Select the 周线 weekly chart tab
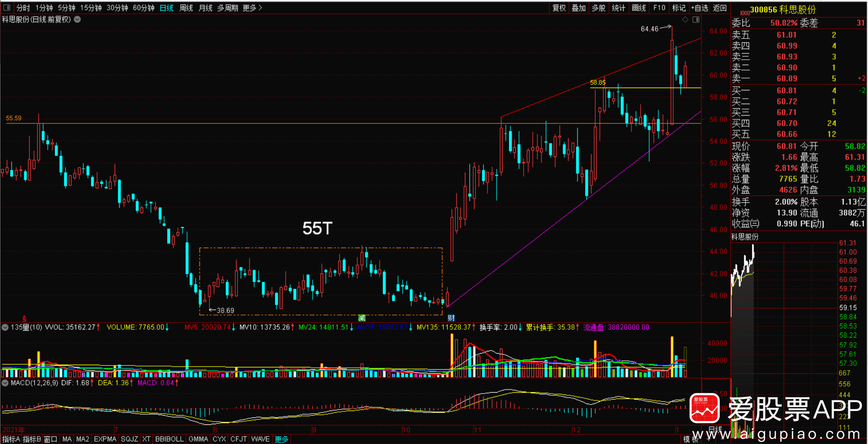Screen dimensions: 868x444 click(186, 8)
